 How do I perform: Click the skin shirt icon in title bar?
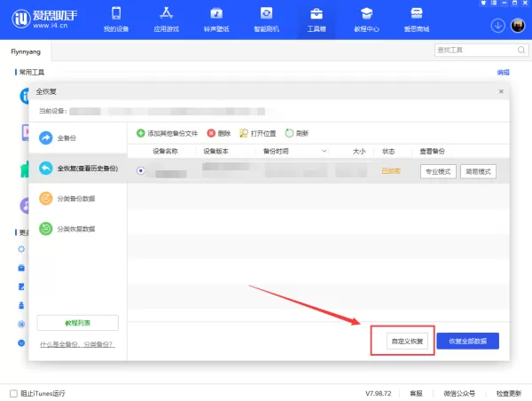[483, 3]
